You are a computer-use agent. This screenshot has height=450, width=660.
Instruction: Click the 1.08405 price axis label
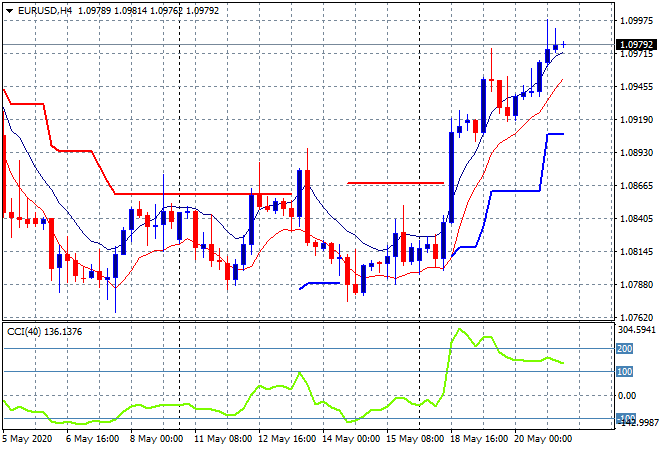coord(637,219)
